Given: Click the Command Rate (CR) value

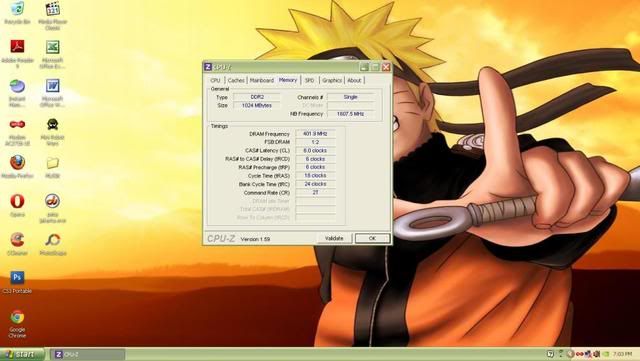Looking at the screenshot, I should [316, 192].
